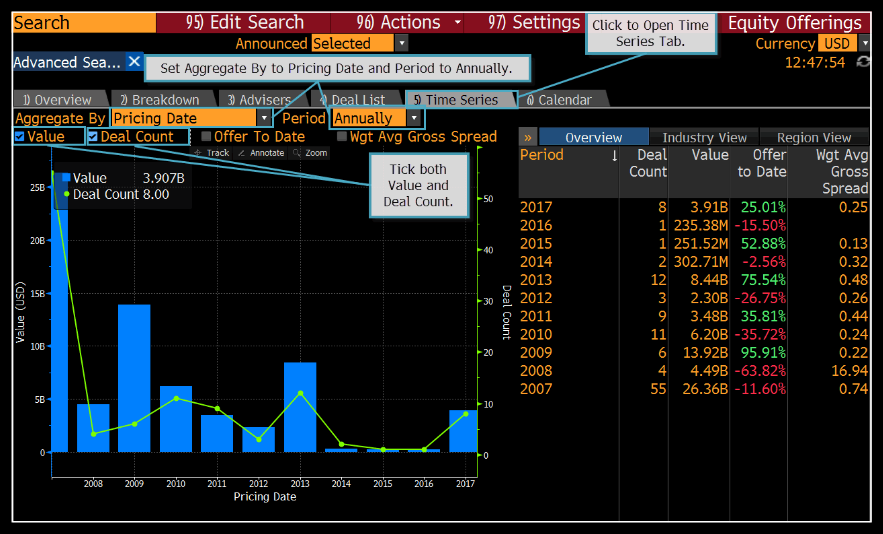The width and height of the screenshot is (883, 534).
Task: Open the Breakdown tab
Action: coord(159,100)
